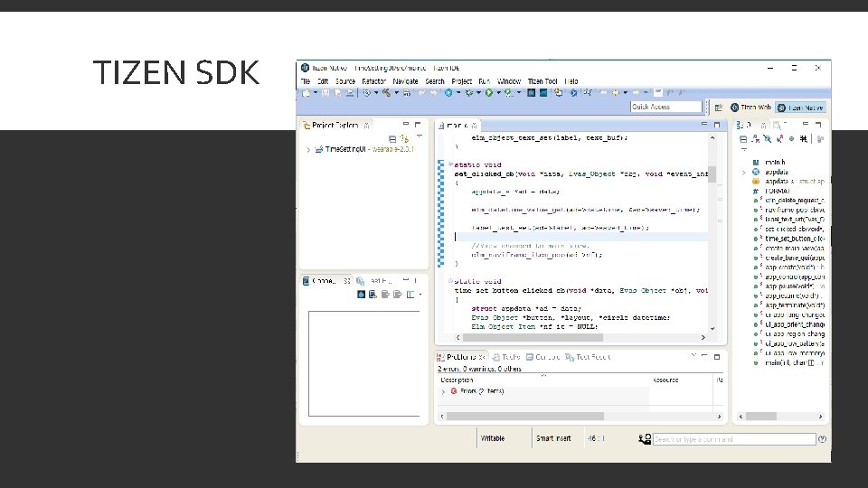868x488 pixels.
Task: Click the Smart Insert status bar entry
Action: (x=553, y=438)
